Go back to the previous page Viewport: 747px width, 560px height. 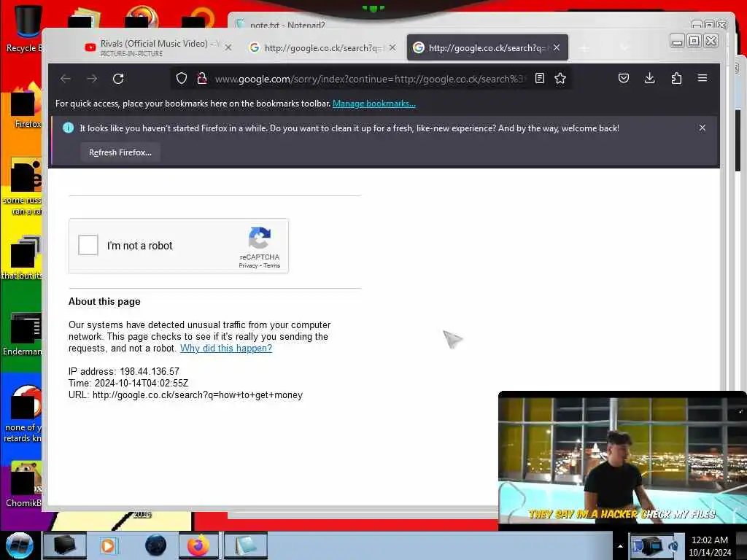pyautogui.click(x=66, y=79)
